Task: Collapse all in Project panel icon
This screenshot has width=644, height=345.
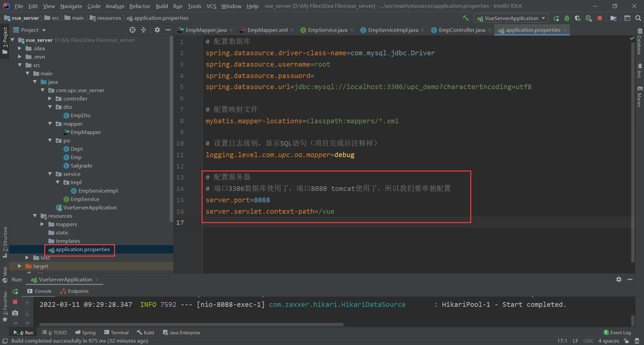Action: pos(144,30)
